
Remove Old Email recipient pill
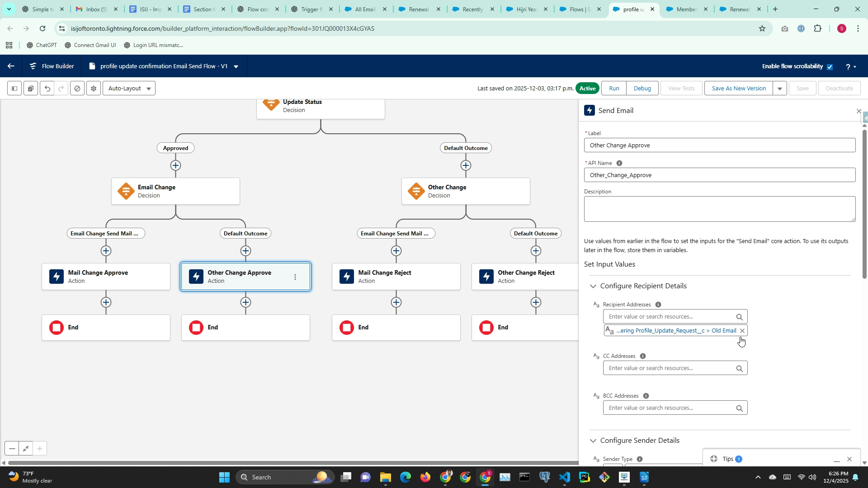click(742, 331)
